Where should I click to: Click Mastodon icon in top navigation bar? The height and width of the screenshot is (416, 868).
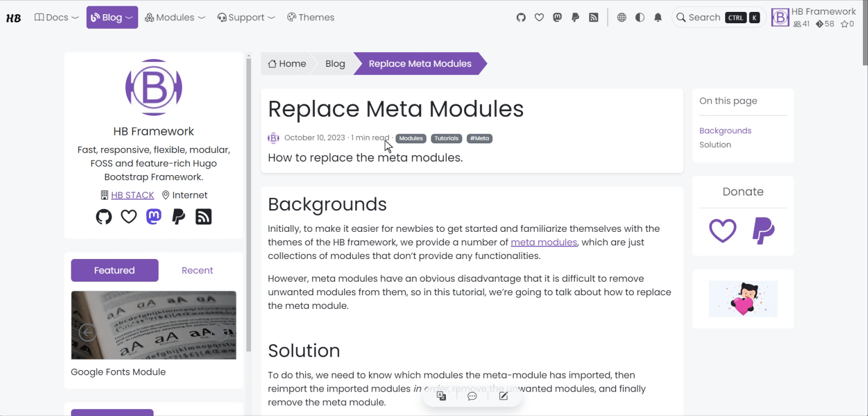558,18
